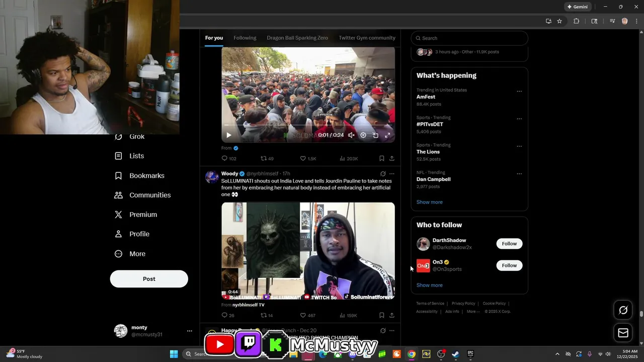The width and height of the screenshot is (644, 362).
Task: Open Premium in sidebar
Action: (x=136, y=215)
